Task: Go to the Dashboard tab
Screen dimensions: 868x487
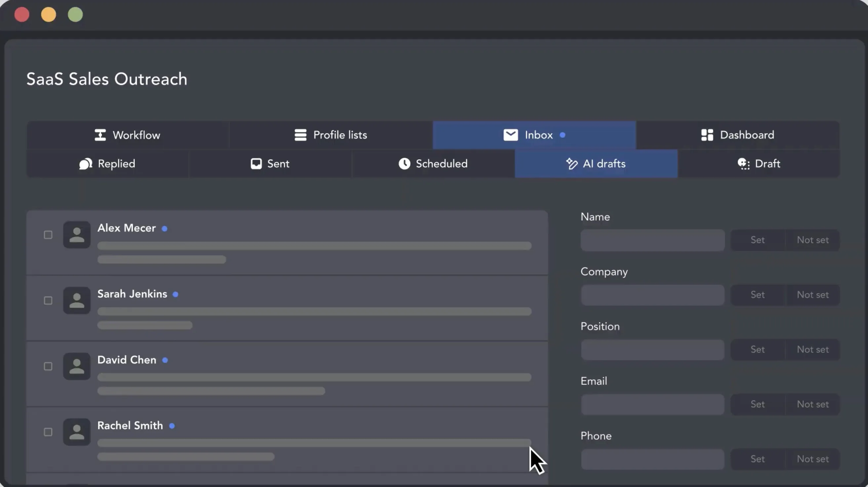Action: [738, 135]
